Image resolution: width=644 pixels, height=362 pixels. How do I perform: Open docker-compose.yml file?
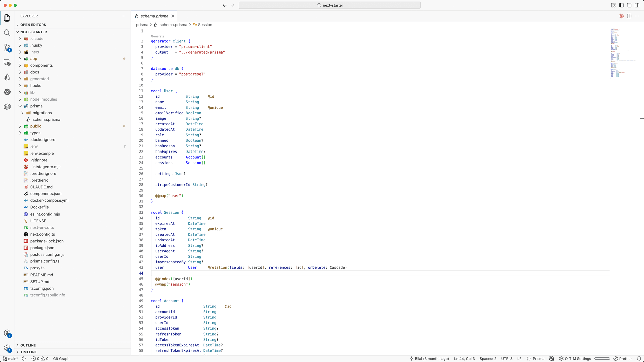point(49,201)
